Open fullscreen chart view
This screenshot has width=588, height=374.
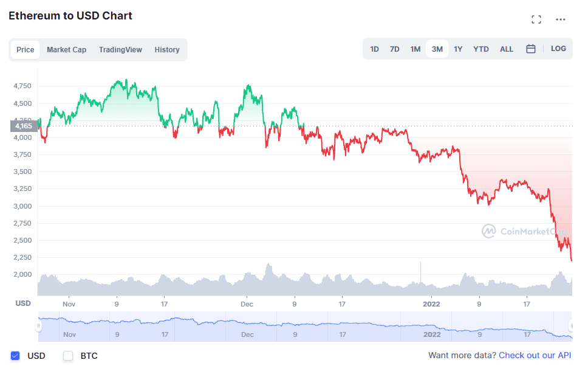(x=537, y=19)
